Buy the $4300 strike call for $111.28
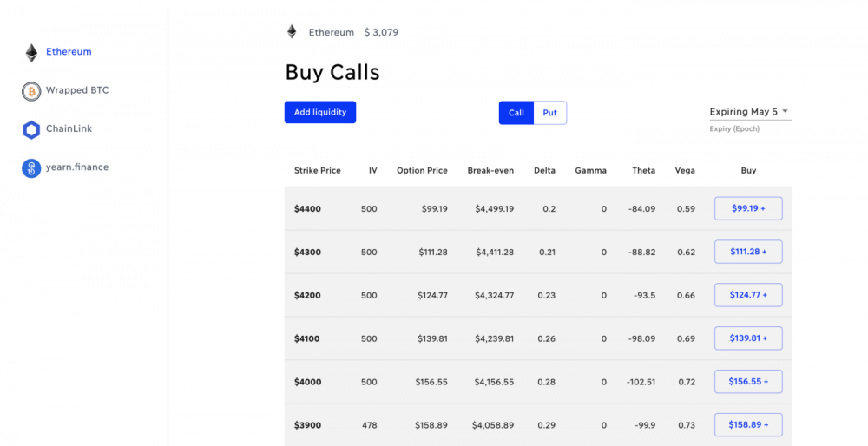 click(748, 252)
